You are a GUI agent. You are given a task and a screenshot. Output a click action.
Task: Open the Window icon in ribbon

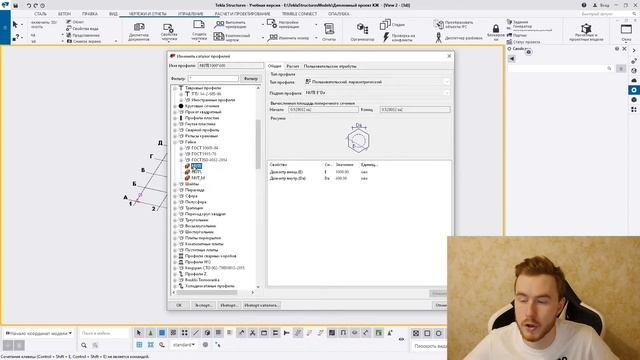(626, 29)
